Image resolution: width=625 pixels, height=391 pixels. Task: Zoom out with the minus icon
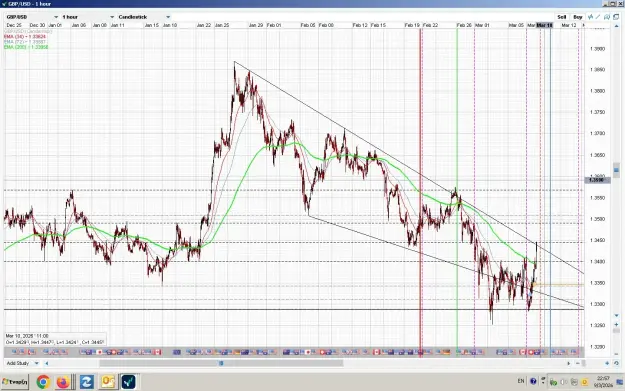click(x=578, y=363)
